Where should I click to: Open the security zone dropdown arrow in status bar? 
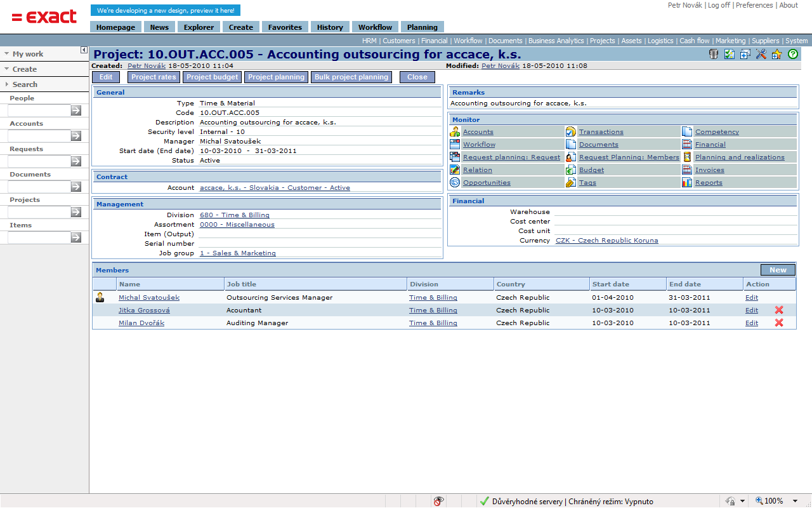pyautogui.click(x=743, y=501)
